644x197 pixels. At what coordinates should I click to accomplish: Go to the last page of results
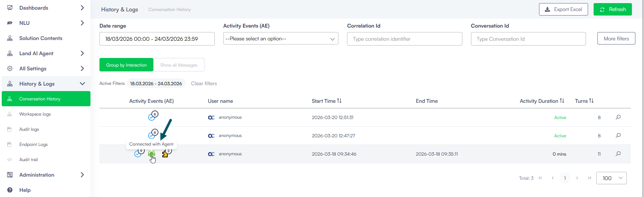pos(589,178)
